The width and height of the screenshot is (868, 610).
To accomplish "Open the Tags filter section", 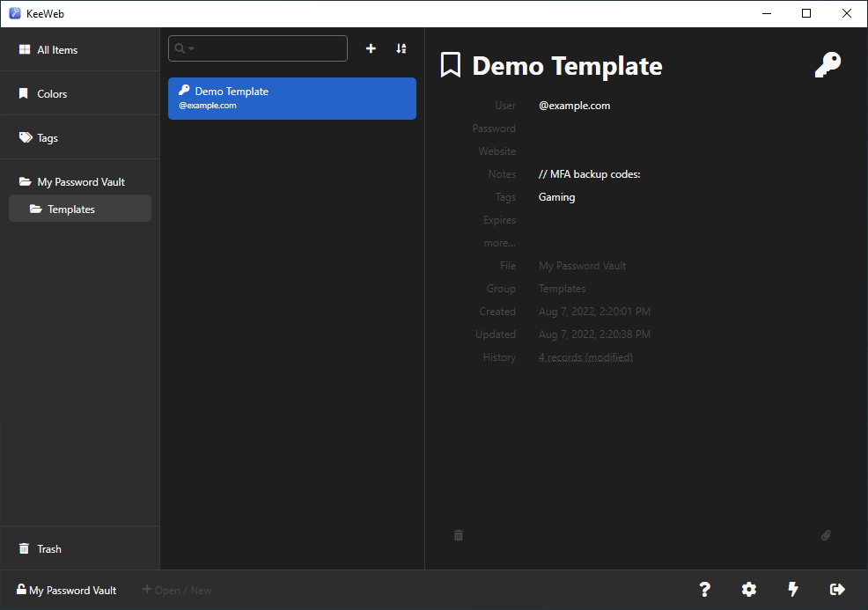I will (x=80, y=138).
